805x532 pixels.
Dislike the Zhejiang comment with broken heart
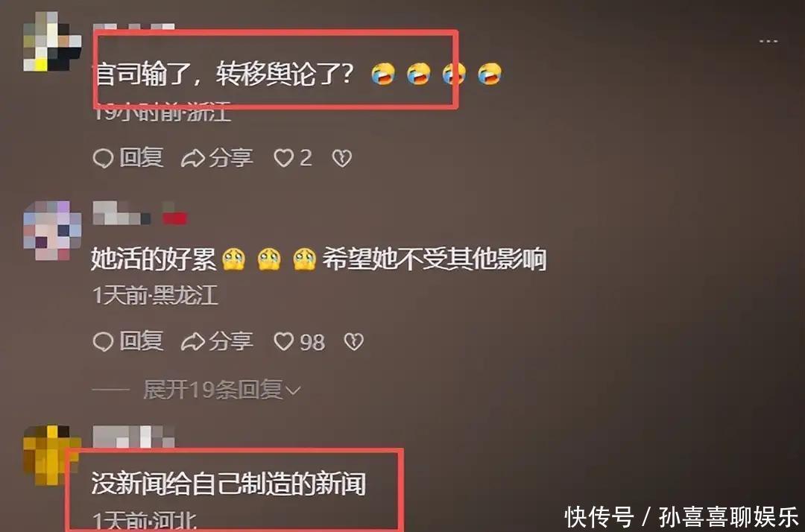[342, 158]
